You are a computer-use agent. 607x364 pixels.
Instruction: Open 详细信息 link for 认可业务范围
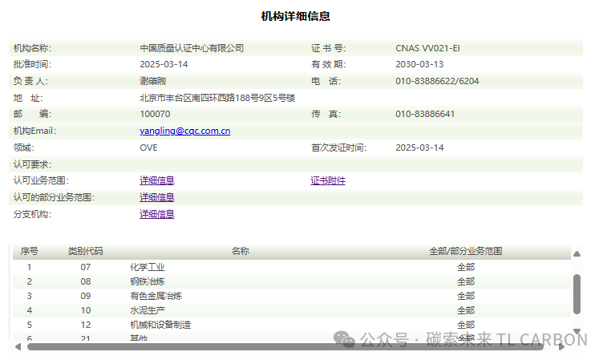(157, 180)
